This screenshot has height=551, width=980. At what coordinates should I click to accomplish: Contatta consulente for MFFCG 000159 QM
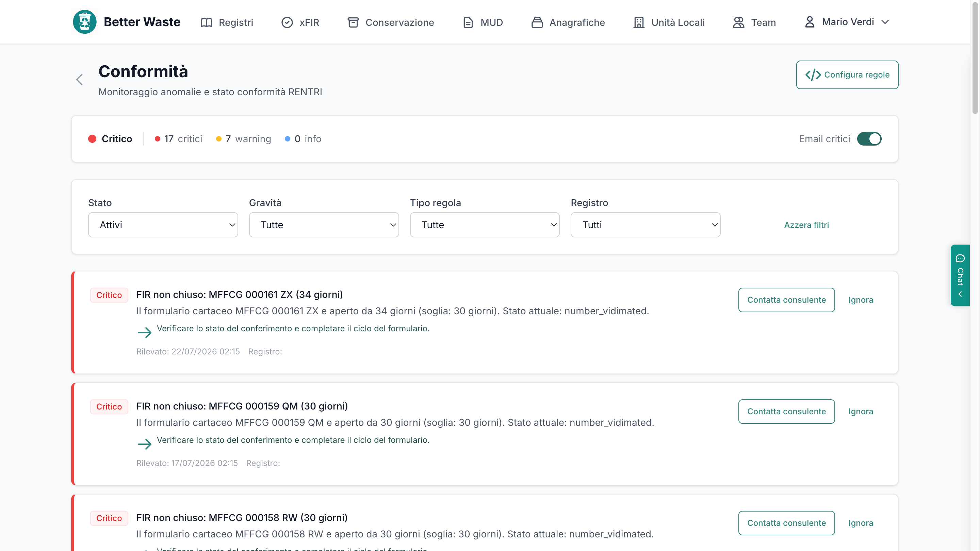(786, 412)
